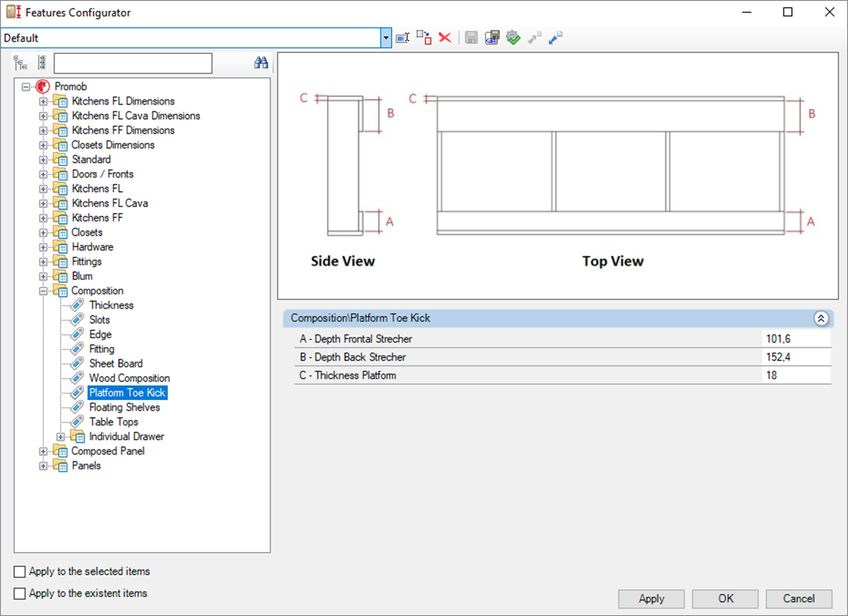Check Apply to the existent items
The image size is (848, 616).
pos(20,594)
